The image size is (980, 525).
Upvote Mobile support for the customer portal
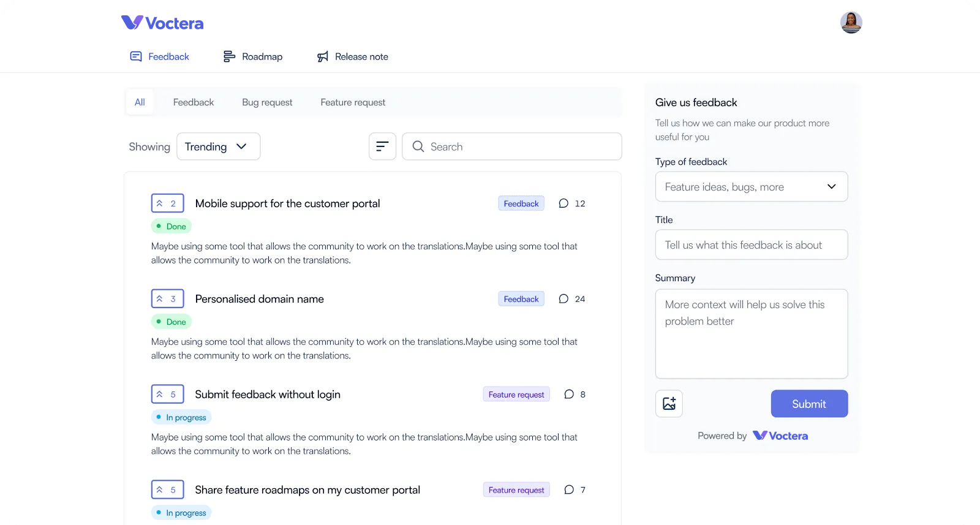pyautogui.click(x=168, y=203)
